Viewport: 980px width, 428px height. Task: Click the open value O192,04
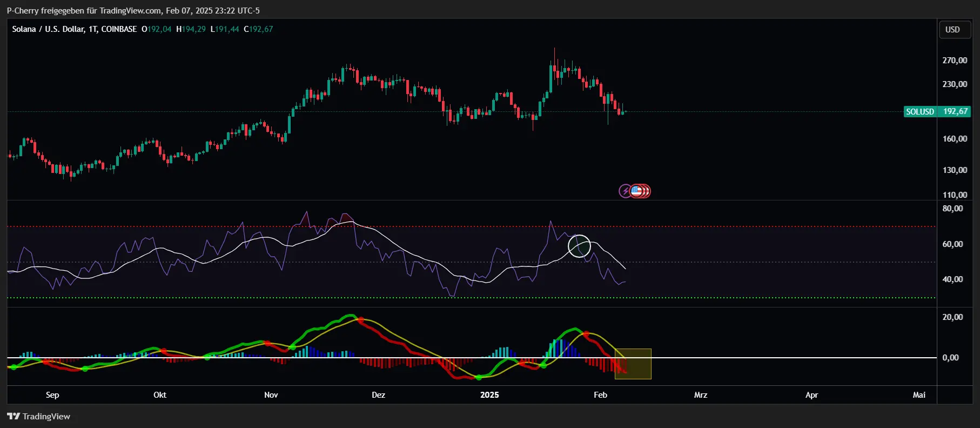(157, 29)
